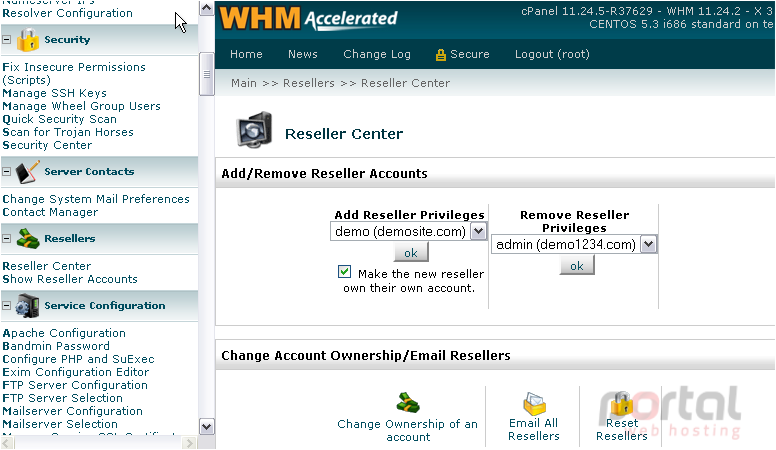
Task: Collapse the Service Configuration section
Action: coord(6,305)
